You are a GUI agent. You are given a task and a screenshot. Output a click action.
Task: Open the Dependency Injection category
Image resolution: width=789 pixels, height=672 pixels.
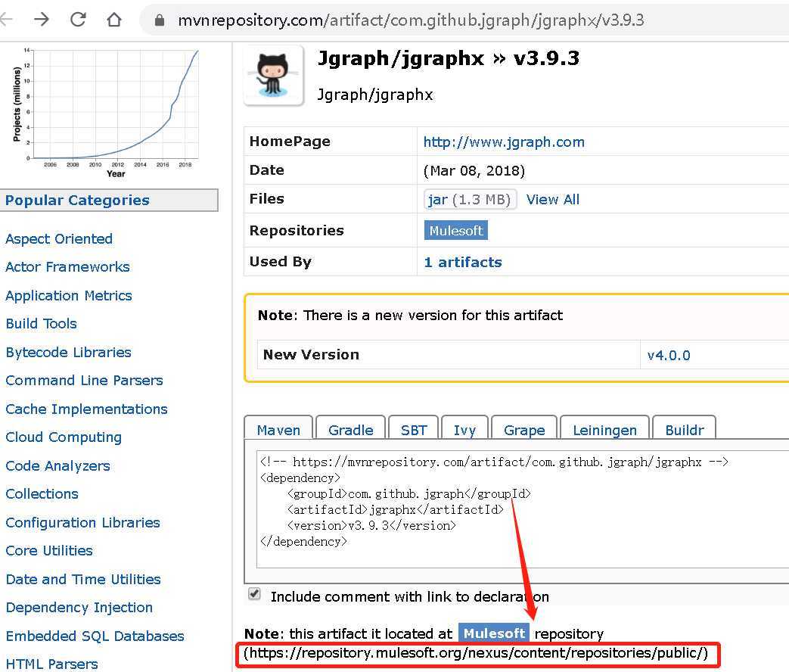[79, 608]
